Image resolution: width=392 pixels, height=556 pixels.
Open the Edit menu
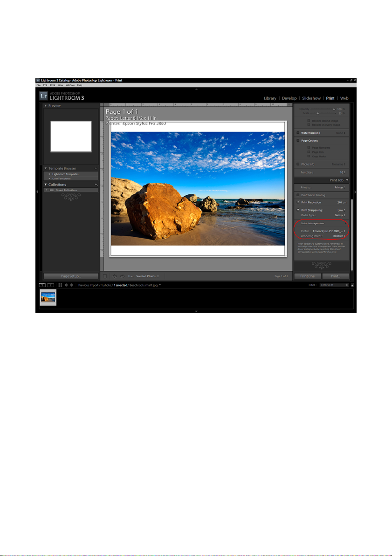45,85
